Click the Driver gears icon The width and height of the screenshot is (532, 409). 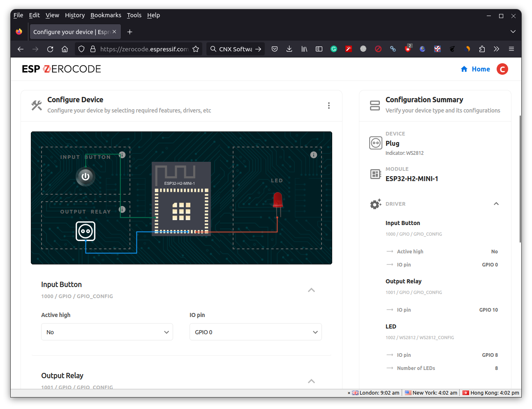click(375, 204)
